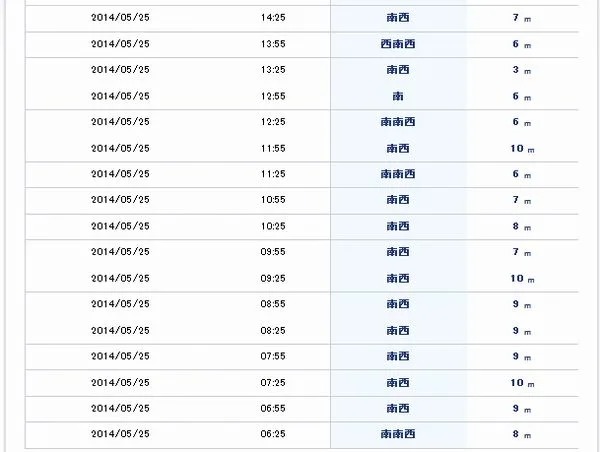Select the 南 direction cell at 12:55
This screenshot has height=452, width=600.
pos(398,96)
